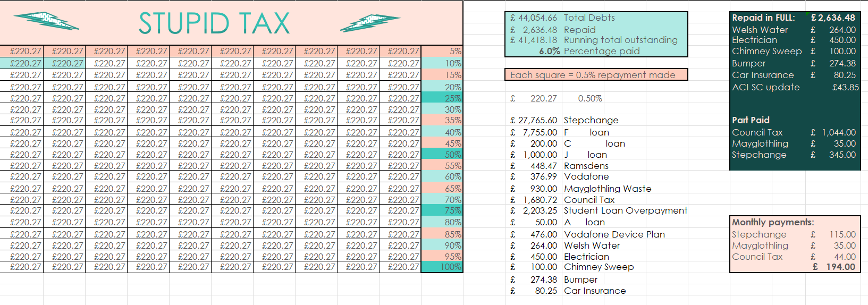Select the Part Paid heading

751,120
